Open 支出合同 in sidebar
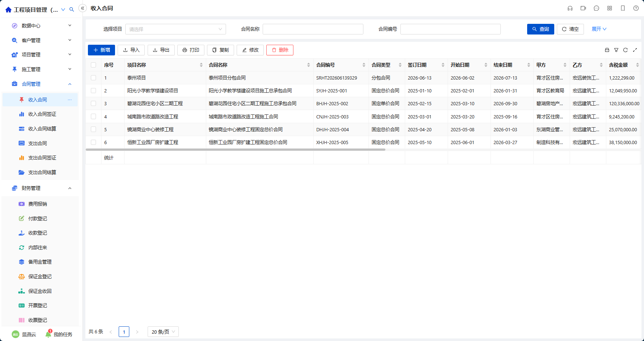The image size is (644, 341). pyautogui.click(x=40, y=143)
